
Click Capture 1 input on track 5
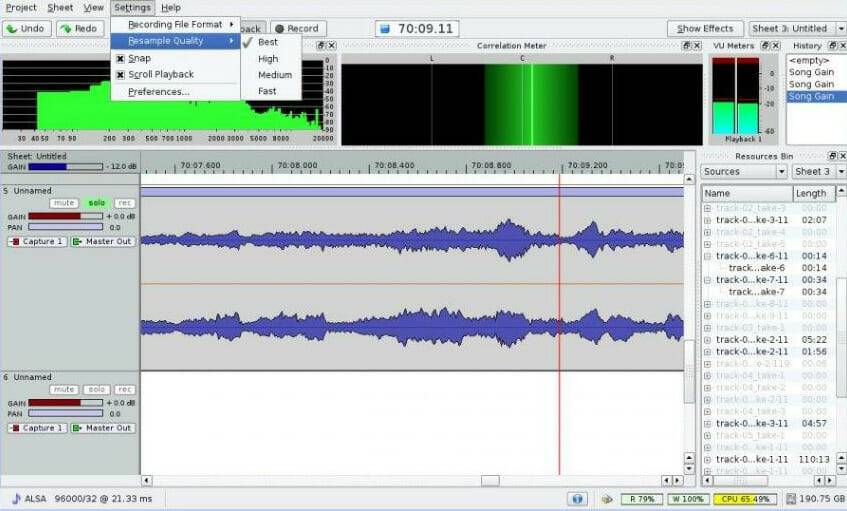(x=38, y=241)
